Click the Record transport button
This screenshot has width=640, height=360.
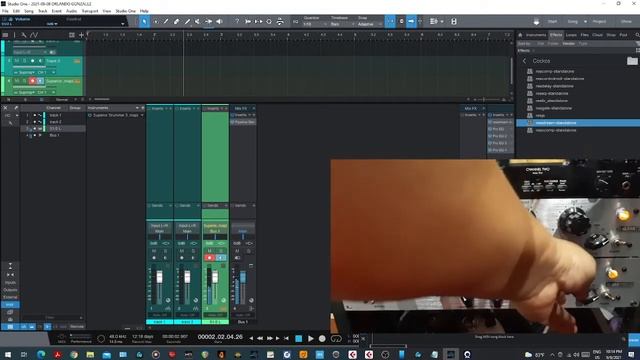322,338
